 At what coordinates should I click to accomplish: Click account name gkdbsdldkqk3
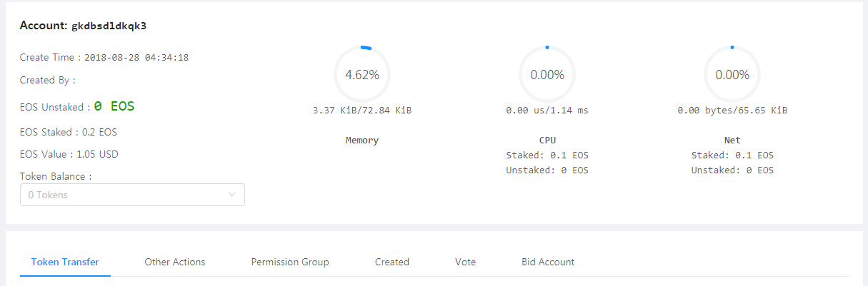coord(114,26)
